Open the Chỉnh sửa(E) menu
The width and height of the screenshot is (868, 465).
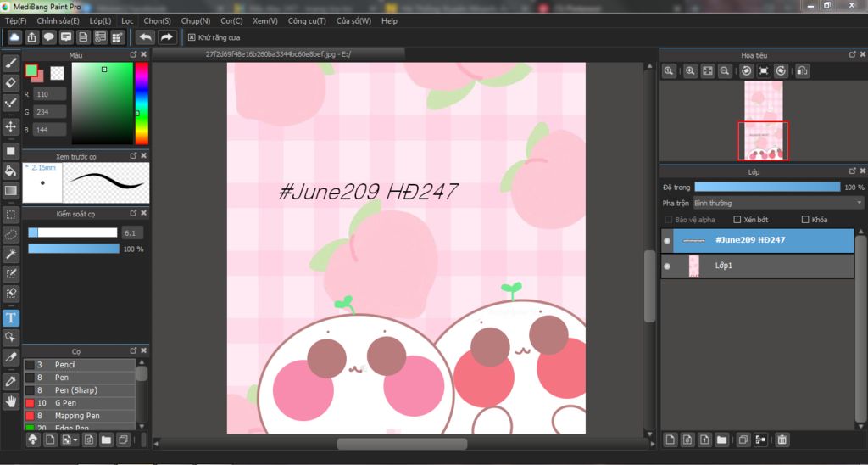(x=58, y=21)
